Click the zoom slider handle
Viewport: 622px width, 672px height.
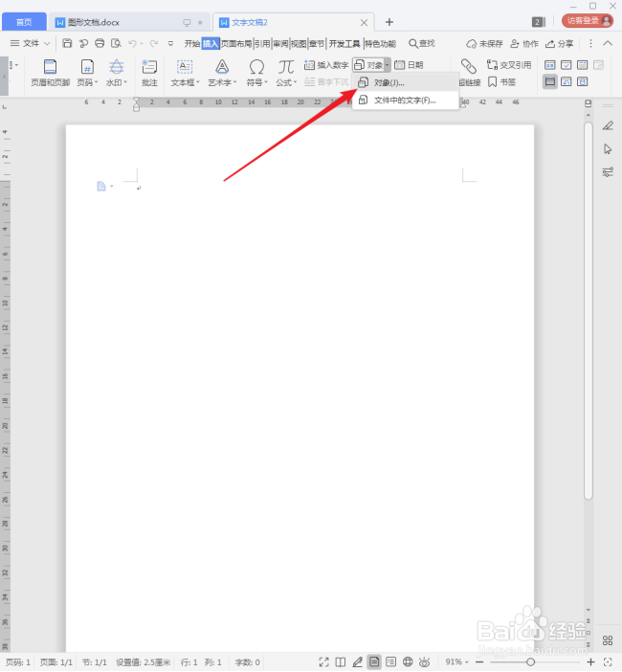(x=530, y=662)
